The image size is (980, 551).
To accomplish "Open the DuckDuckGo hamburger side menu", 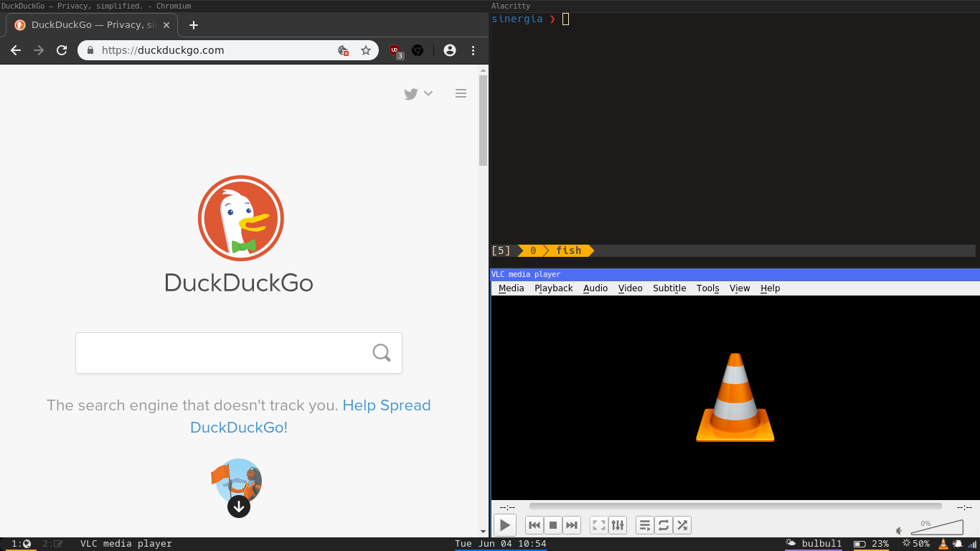I will (461, 93).
